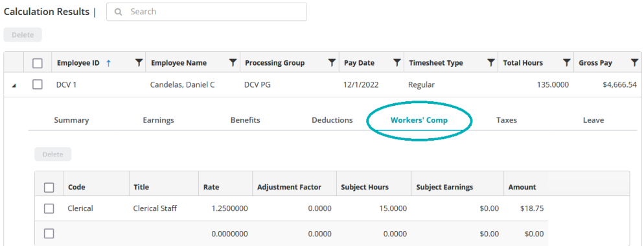Screen dimensions: 644x246
Task: Open filter for Total Hours column
Action: 566,62
